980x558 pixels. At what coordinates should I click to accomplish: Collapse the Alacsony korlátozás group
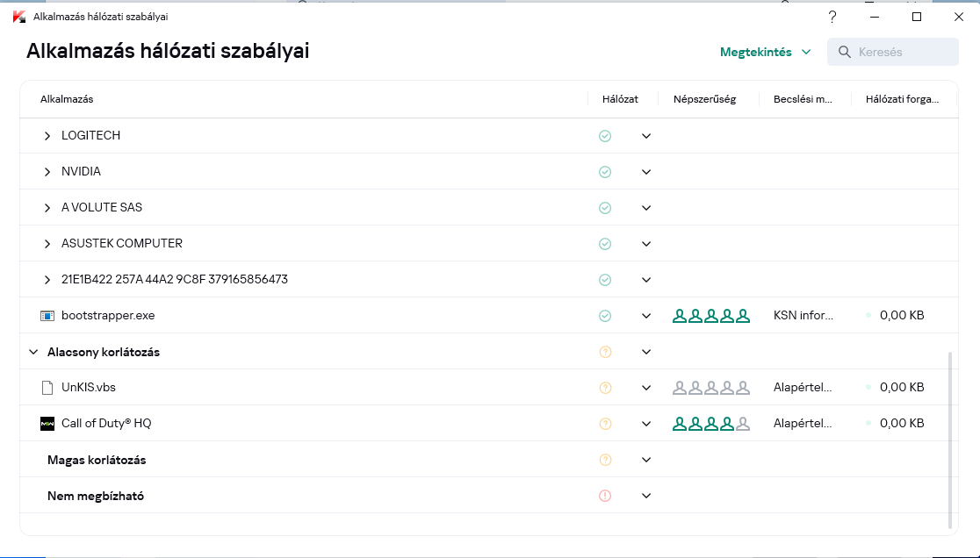click(33, 352)
